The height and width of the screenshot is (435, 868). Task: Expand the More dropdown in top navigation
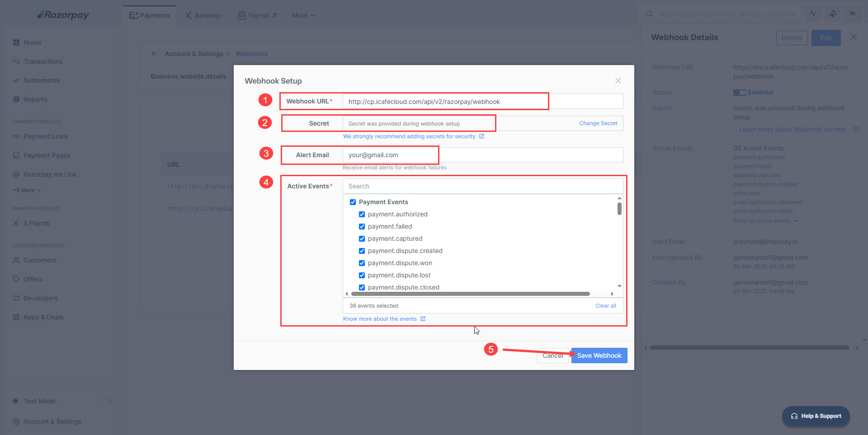coord(303,15)
